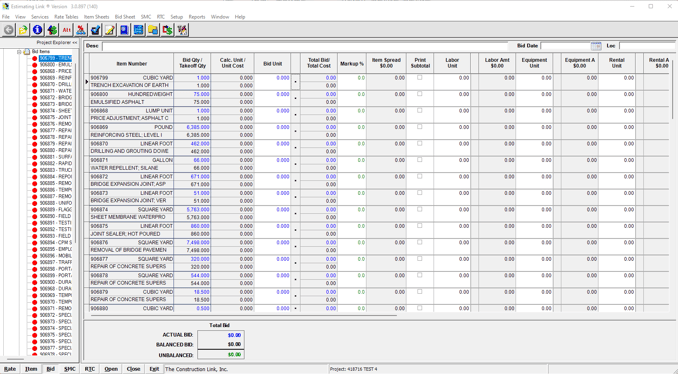Check Print Subtotal for item 906870
Screen dimensions: 678x374
pos(419,143)
